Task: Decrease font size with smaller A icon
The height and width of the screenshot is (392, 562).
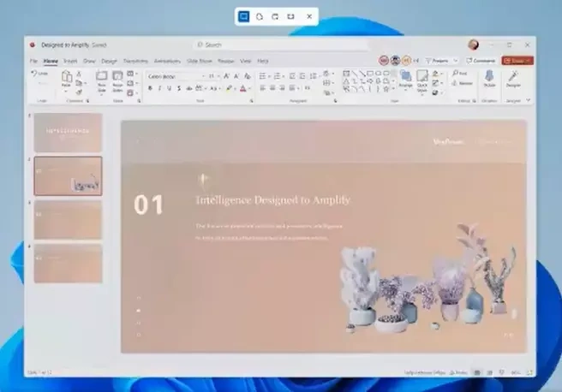Action: tap(236, 76)
